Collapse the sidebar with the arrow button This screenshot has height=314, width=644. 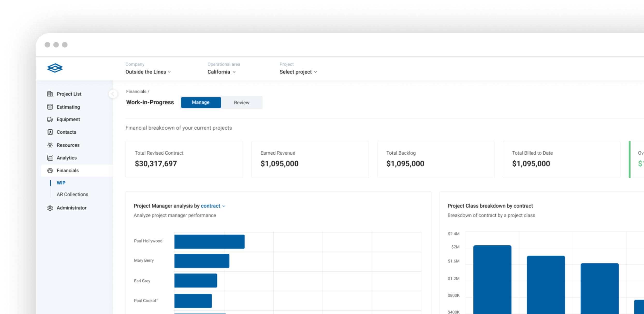[x=113, y=94]
